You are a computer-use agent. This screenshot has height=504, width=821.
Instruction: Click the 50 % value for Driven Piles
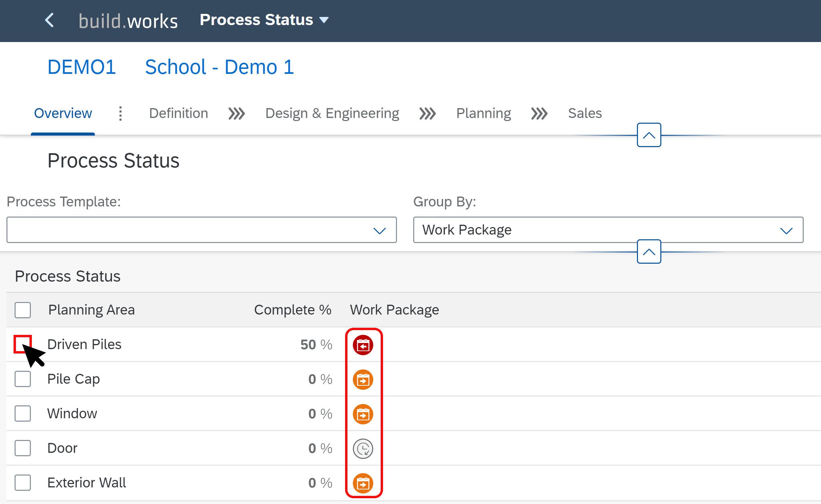point(316,345)
